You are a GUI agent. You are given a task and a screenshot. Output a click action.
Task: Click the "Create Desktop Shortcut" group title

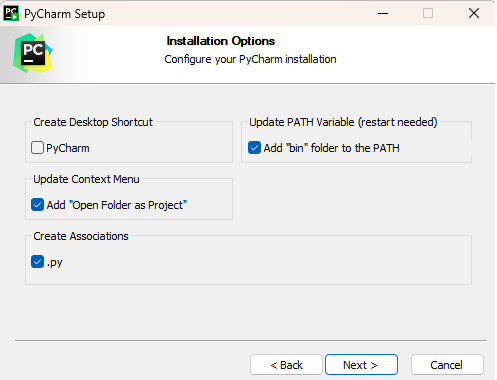point(93,122)
